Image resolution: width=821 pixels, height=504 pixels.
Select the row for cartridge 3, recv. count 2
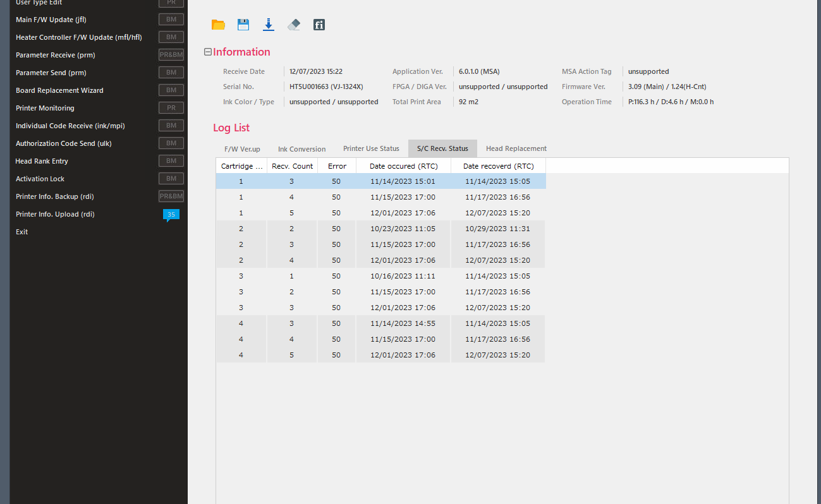(x=380, y=292)
